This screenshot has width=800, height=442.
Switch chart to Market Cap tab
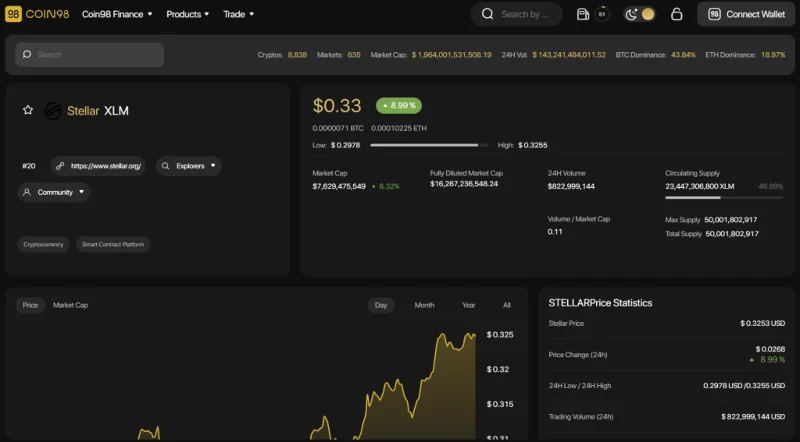[70, 305]
